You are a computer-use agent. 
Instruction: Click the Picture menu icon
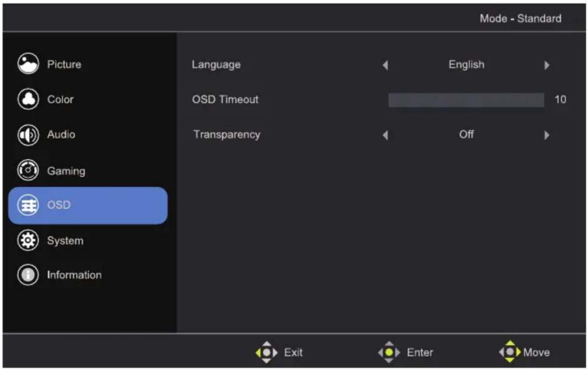tap(28, 64)
